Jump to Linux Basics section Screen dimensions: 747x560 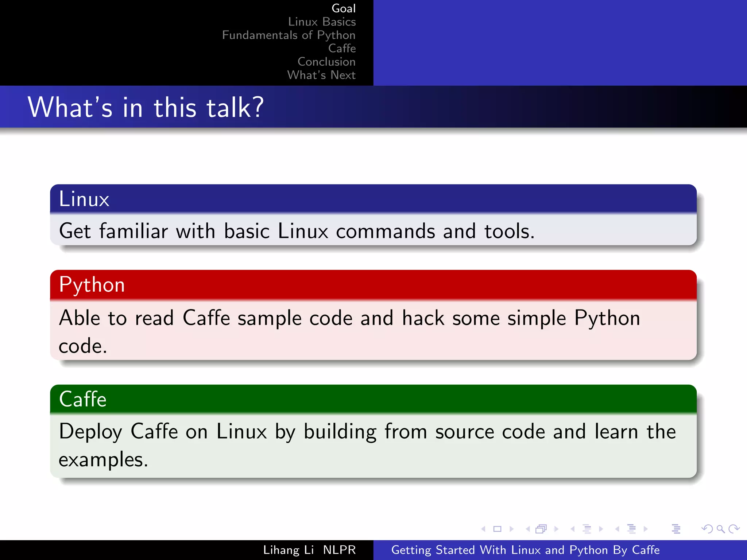[x=322, y=22]
